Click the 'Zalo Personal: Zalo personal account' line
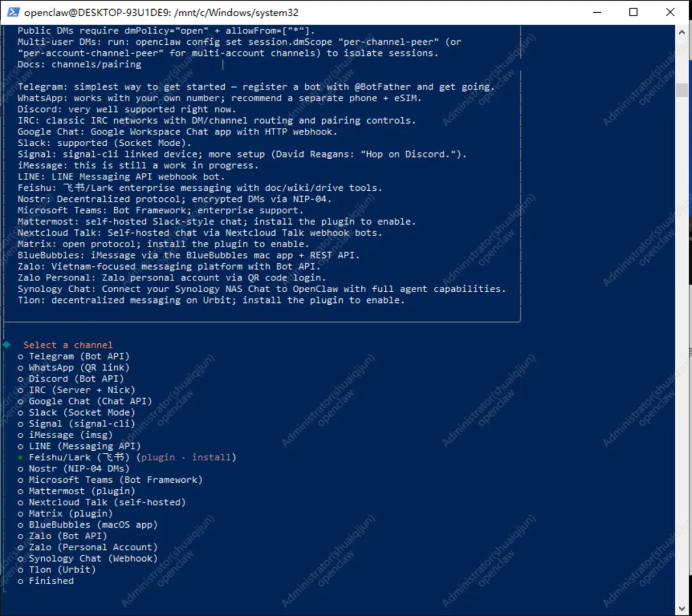Image resolution: width=692 pixels, height=616 pixels. 172,279
